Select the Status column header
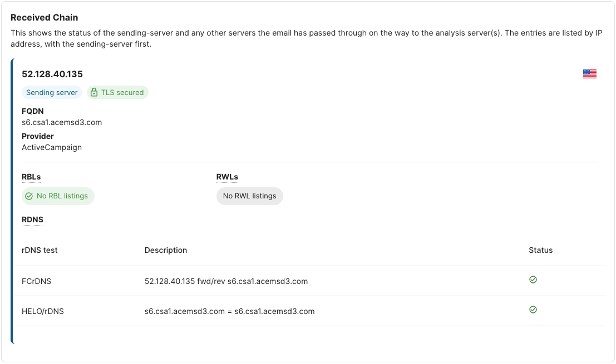This screenshot has height=364, width=616. pos(540,250)
